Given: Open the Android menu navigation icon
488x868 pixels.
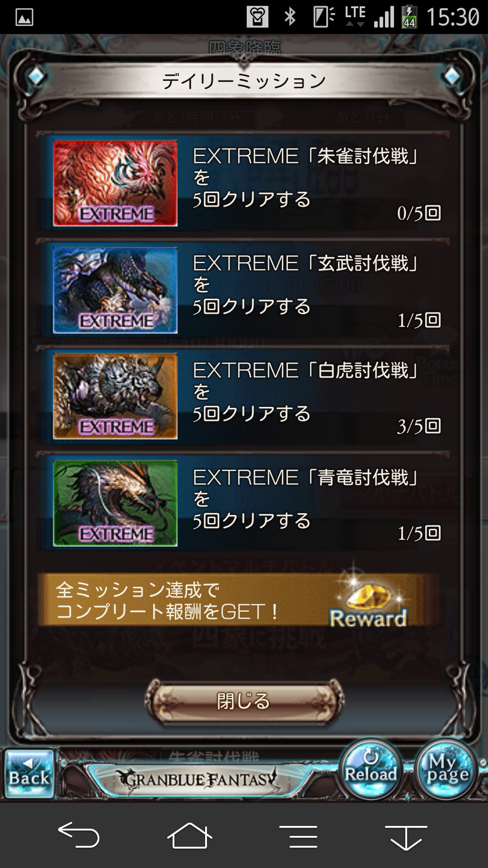Looking at the screenshot, I should [x=298, y=836].
